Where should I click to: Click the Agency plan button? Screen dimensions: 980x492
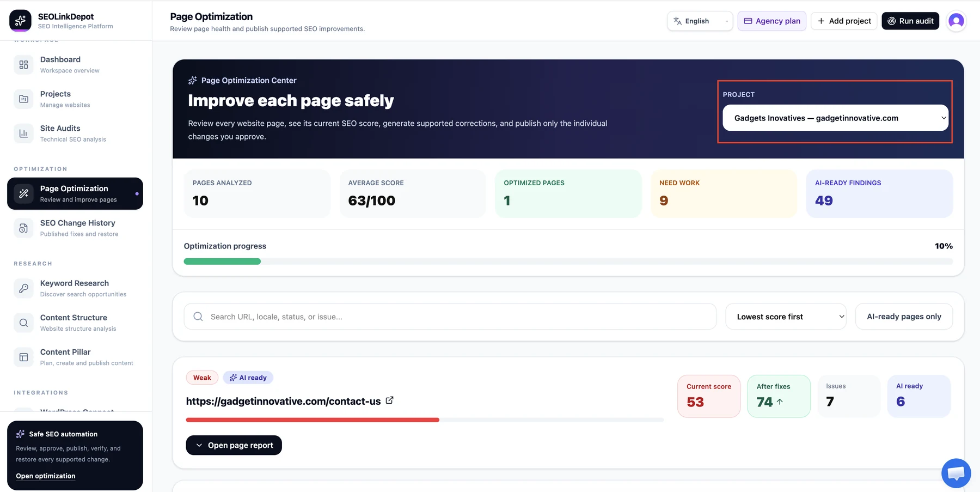click(771, 21)
